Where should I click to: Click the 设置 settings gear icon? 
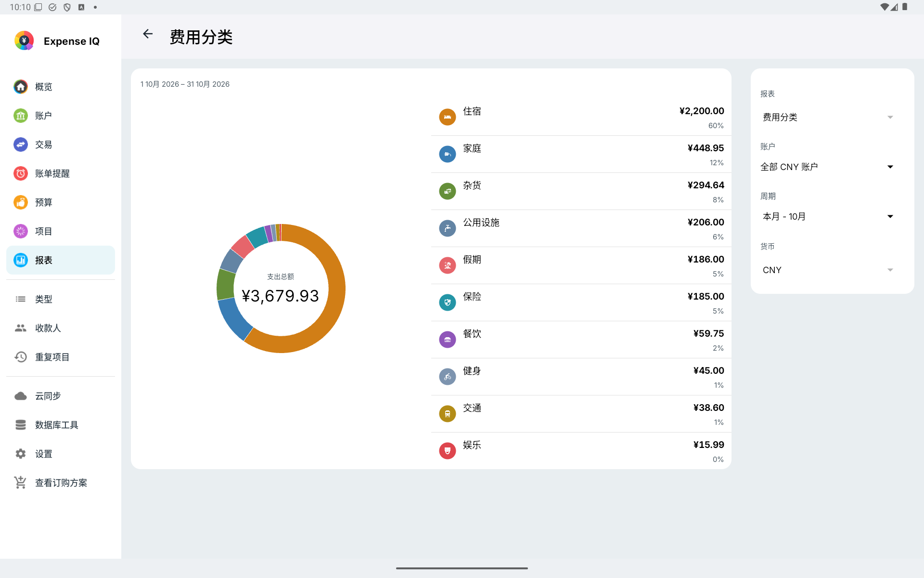coord(21,454)
